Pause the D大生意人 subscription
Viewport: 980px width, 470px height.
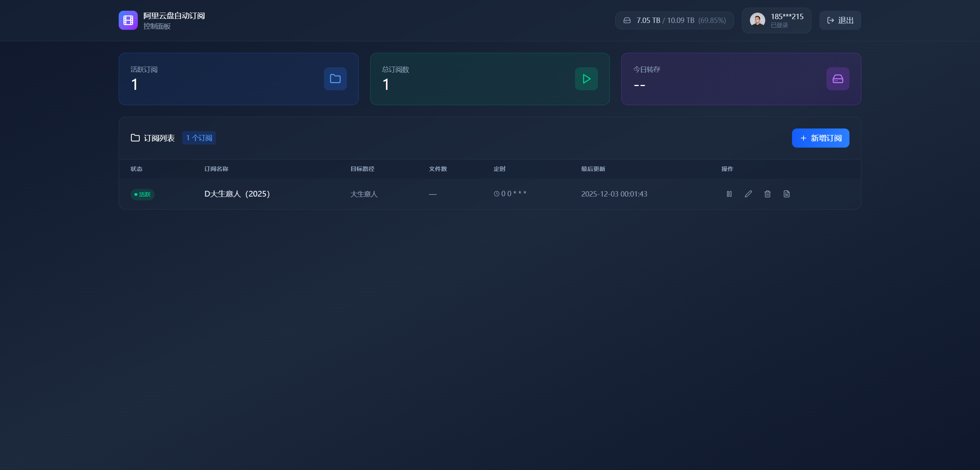pos(729,194)
